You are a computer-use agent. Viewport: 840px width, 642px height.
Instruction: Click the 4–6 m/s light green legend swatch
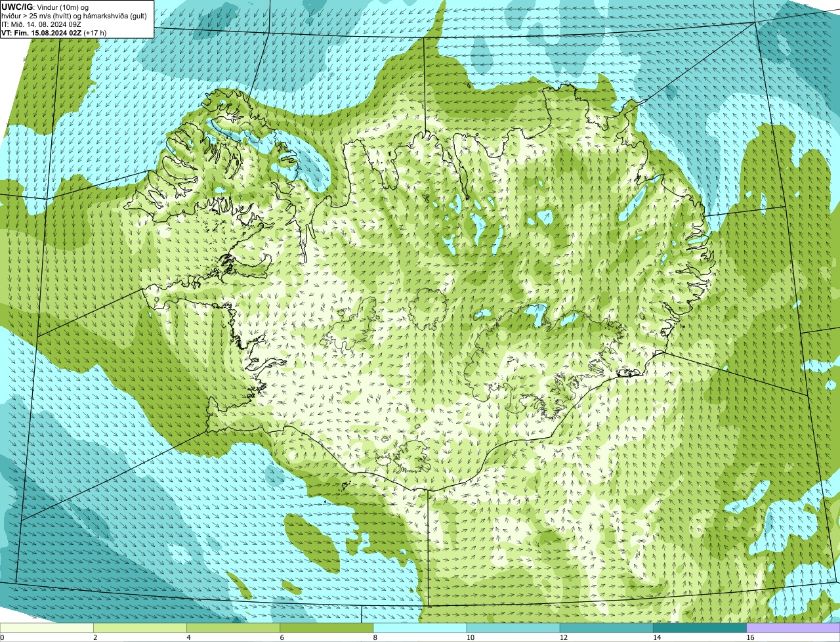[x=234, y=628]
